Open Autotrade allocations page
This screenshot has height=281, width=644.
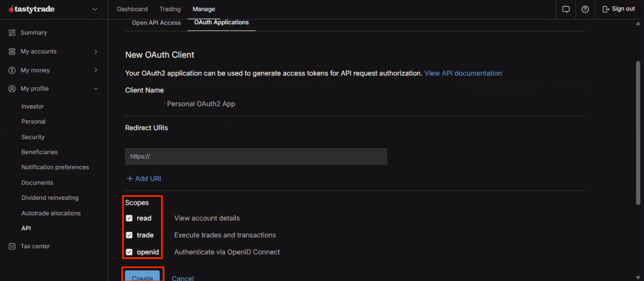pos(51,213)
